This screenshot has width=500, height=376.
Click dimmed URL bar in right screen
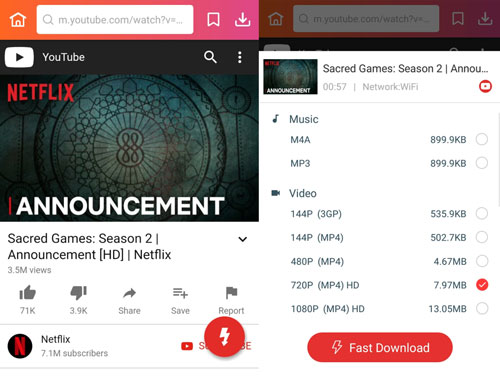366,19
